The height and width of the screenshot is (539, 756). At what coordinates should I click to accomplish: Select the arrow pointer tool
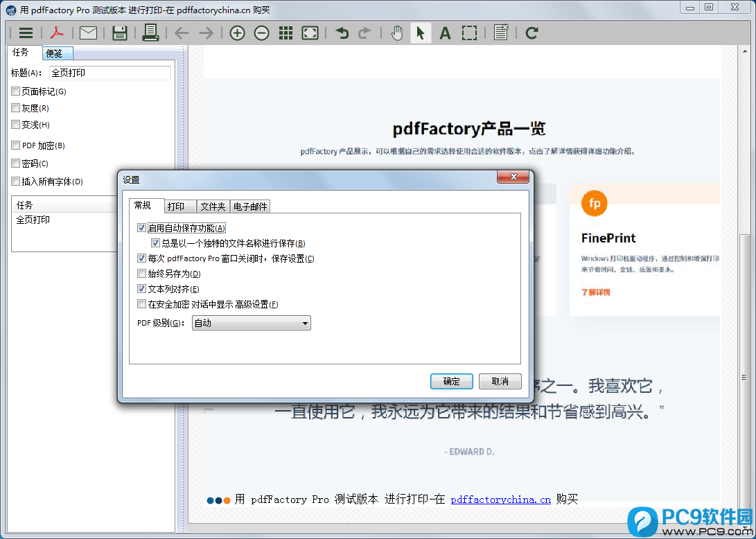tap(421, 33)
